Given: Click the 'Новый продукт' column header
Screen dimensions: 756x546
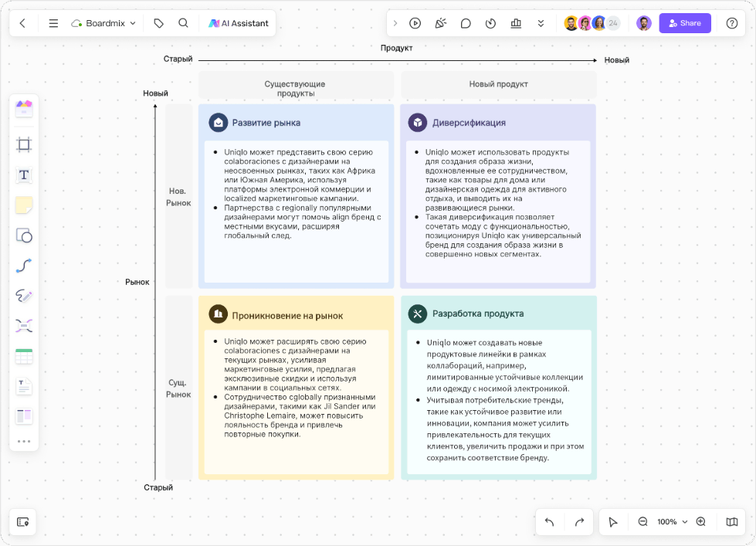Looking at the screenshot, I should coord(499,84).
